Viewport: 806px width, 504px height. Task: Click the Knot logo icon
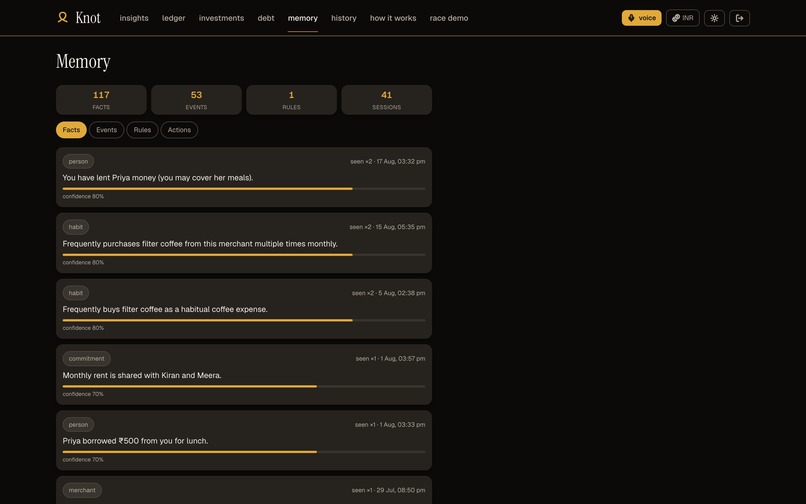63,17
